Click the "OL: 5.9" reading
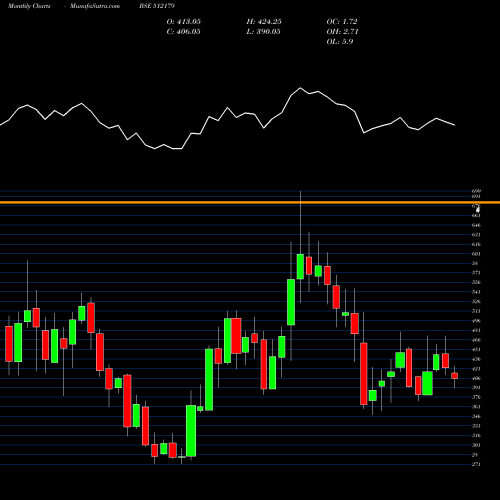 pyautogui.click(x=340, y=42)
